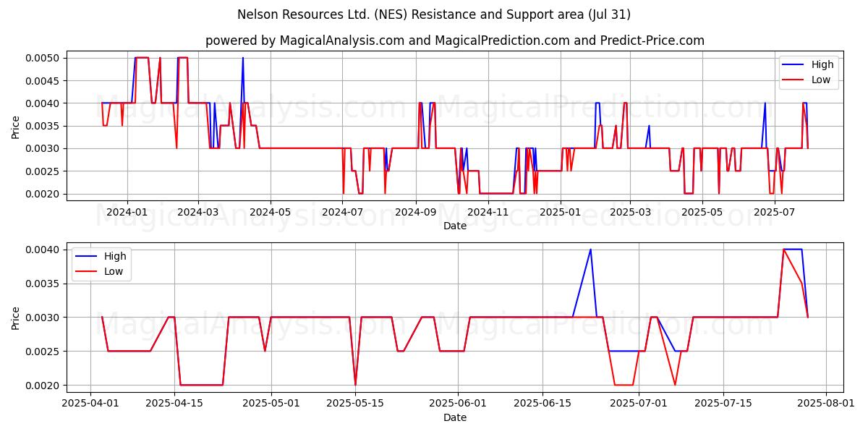Click the '0.0035' tick on the bottom chart
Viewport: 868px width, 434px height.
[44, 284]
